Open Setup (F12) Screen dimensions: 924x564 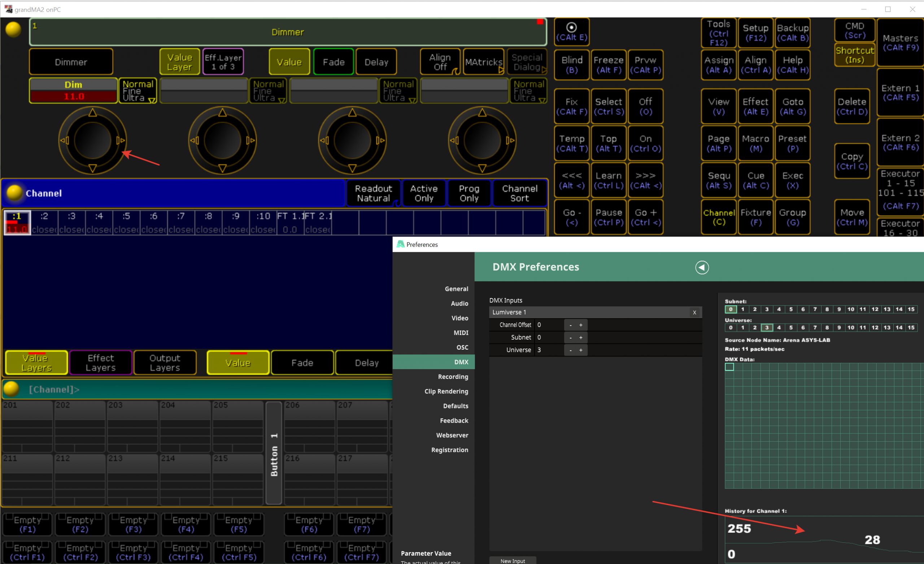pyautogui.click(x=755, y=32)
